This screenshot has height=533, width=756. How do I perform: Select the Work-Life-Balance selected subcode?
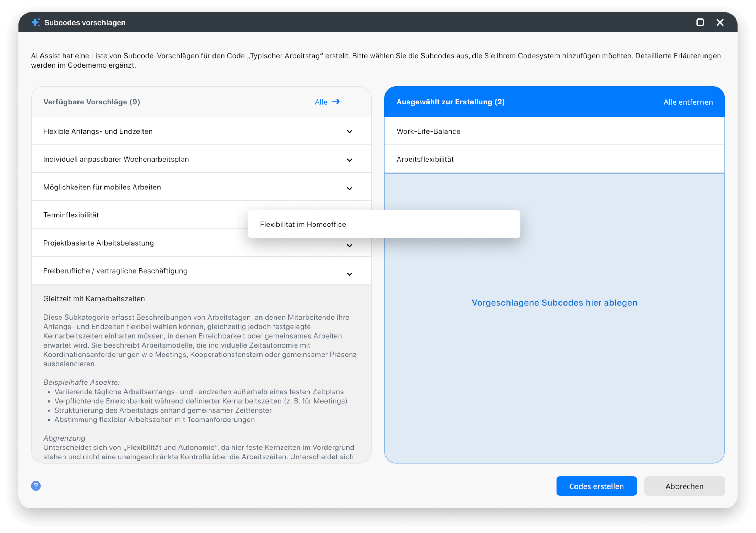tap(428, 131)
